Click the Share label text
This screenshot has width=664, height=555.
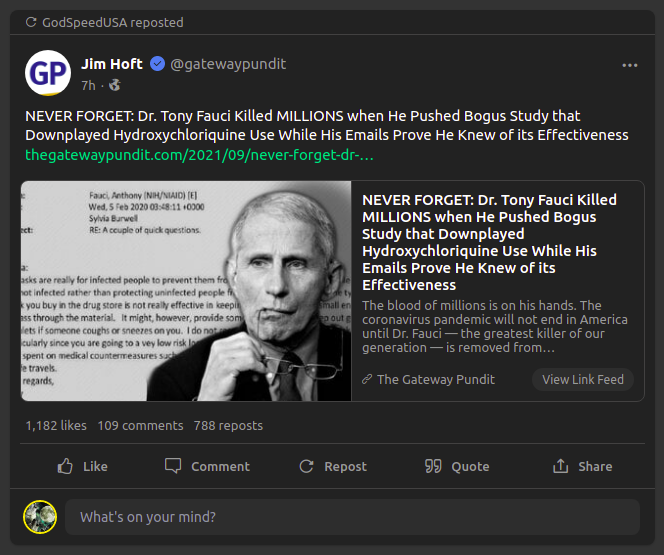(x=595, y=467)
